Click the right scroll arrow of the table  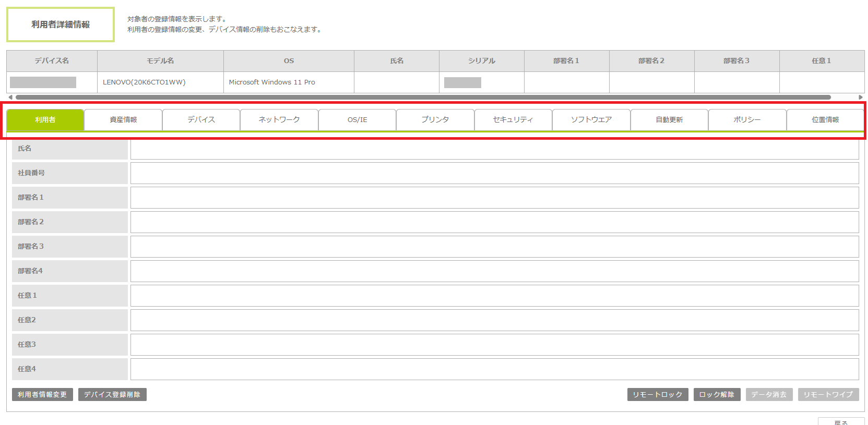(x=861, y=98)
